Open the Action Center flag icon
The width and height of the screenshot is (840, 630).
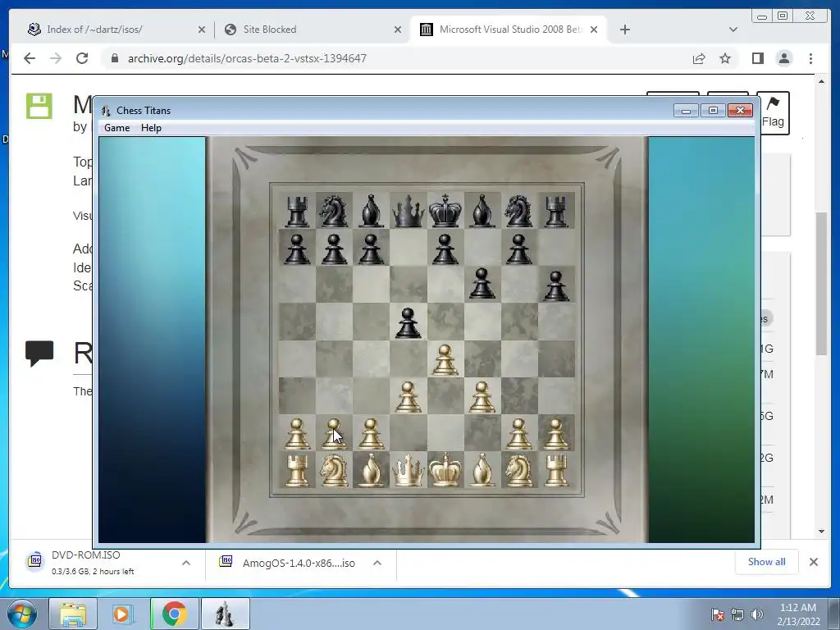click(717, 614)
